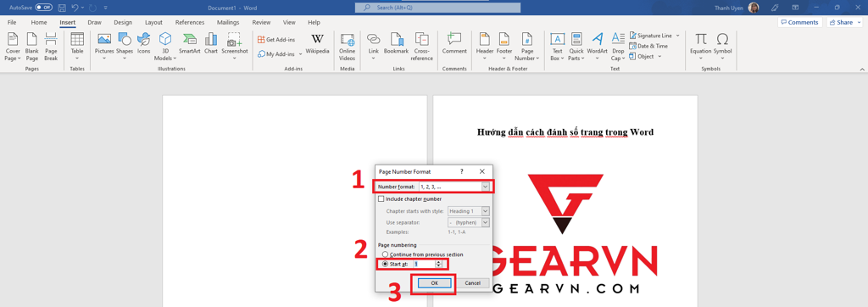Open Thanh Uyen account profile
This screenshot has width=868, height=307.
click(737, 8)
